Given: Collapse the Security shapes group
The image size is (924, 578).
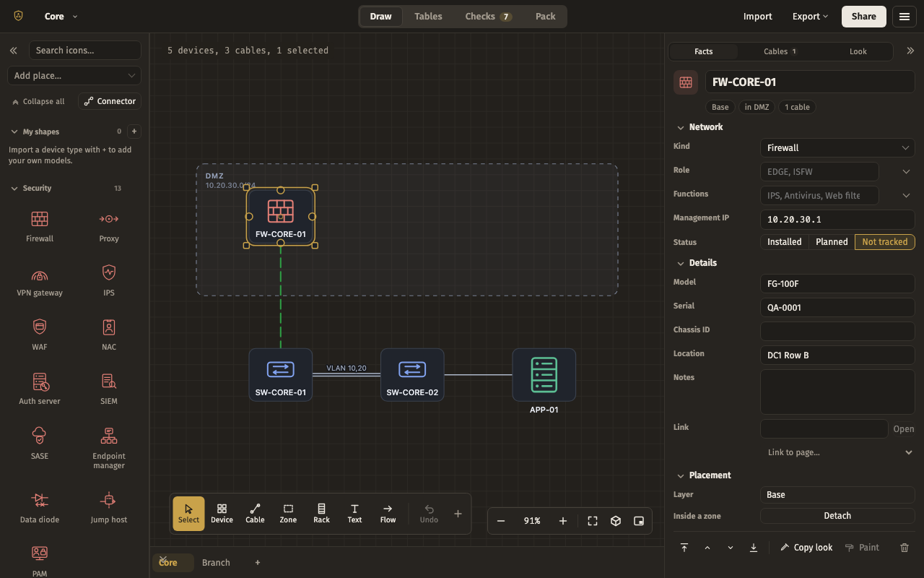Looking at the screenshot, I should coord(32,188).
